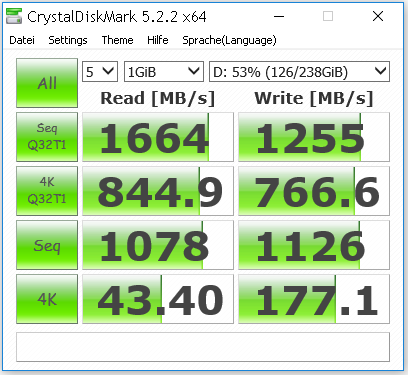The height and width of the screenshot is (375, 408).
Task: Open the Datei menu
Action: point(22,40)
